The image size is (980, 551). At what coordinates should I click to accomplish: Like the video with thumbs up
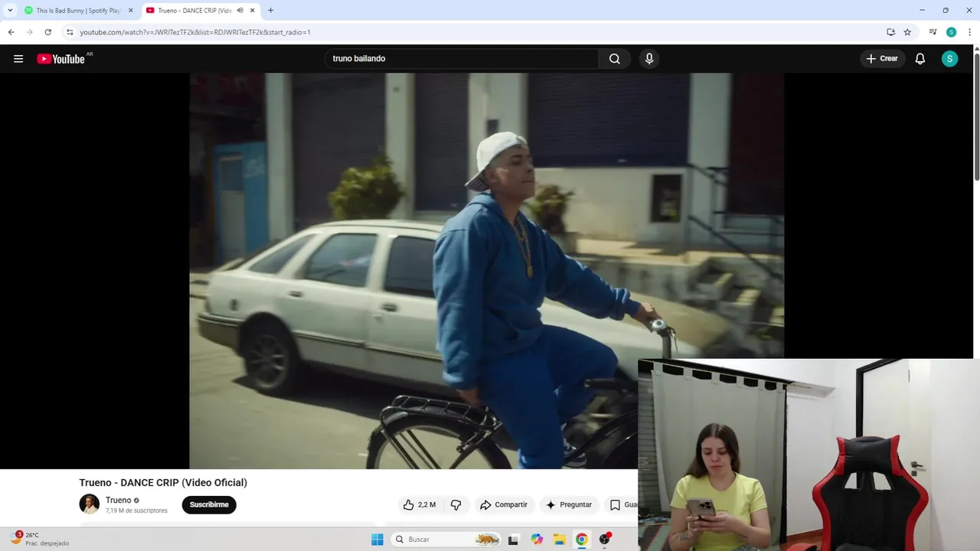point(420,505)
